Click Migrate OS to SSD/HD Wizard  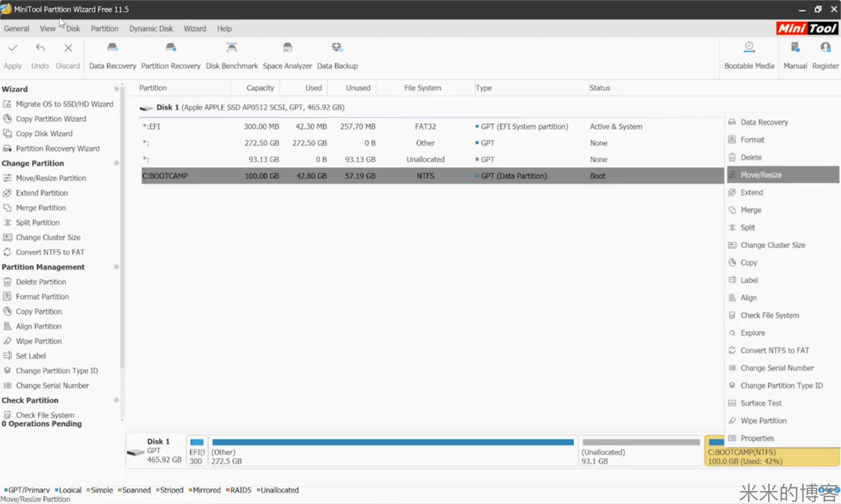[x=64, y=104]
